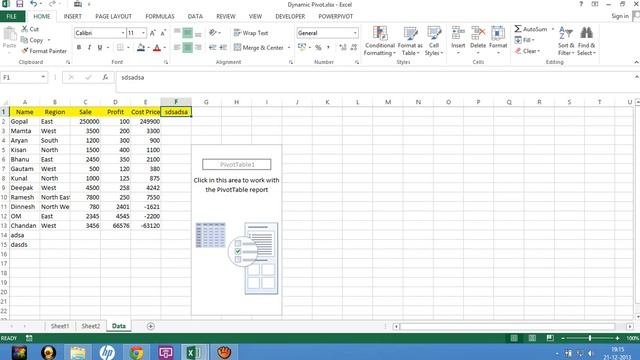
Task: Open the font color dropdown arrow
Action: [164, 48]
